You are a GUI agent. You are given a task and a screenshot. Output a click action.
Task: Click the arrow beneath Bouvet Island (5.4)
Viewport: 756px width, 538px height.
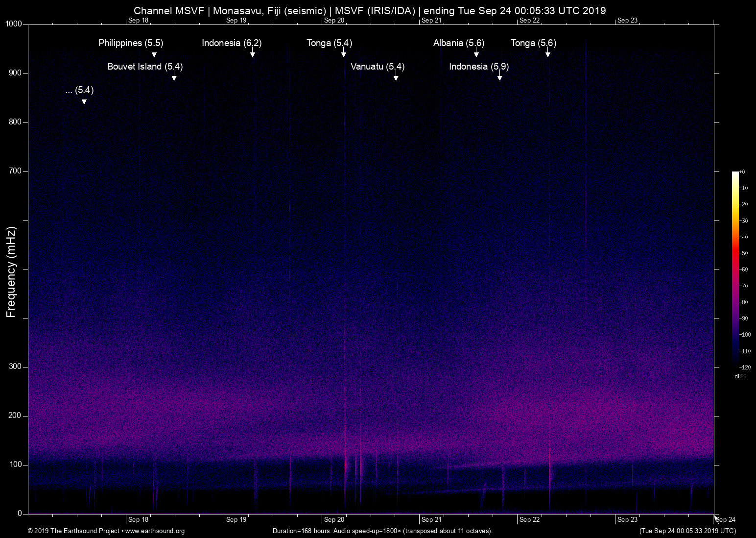coord(174,77)
